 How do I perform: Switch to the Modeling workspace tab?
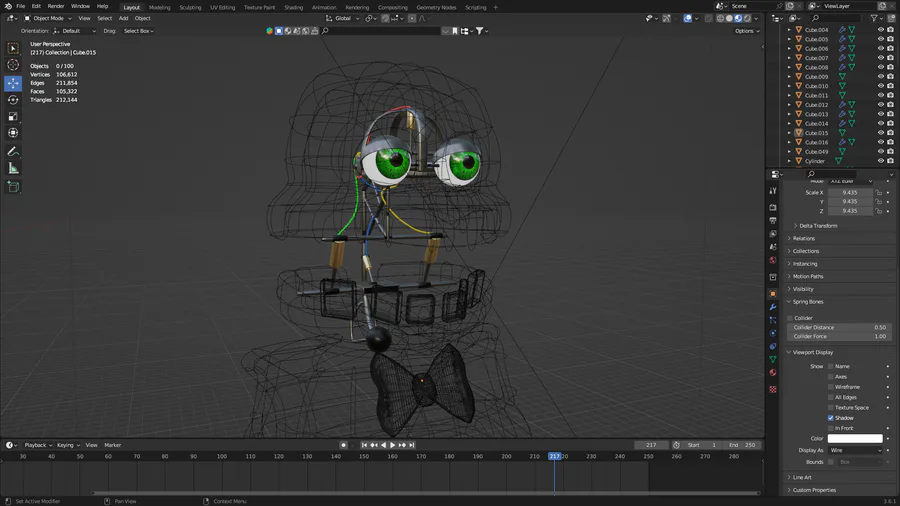(160, 7)
